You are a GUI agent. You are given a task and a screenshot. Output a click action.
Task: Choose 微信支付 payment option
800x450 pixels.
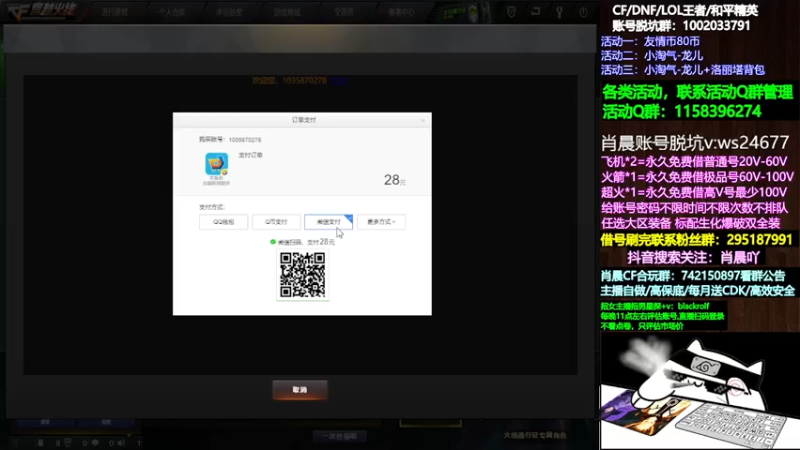tap(329, 222)
